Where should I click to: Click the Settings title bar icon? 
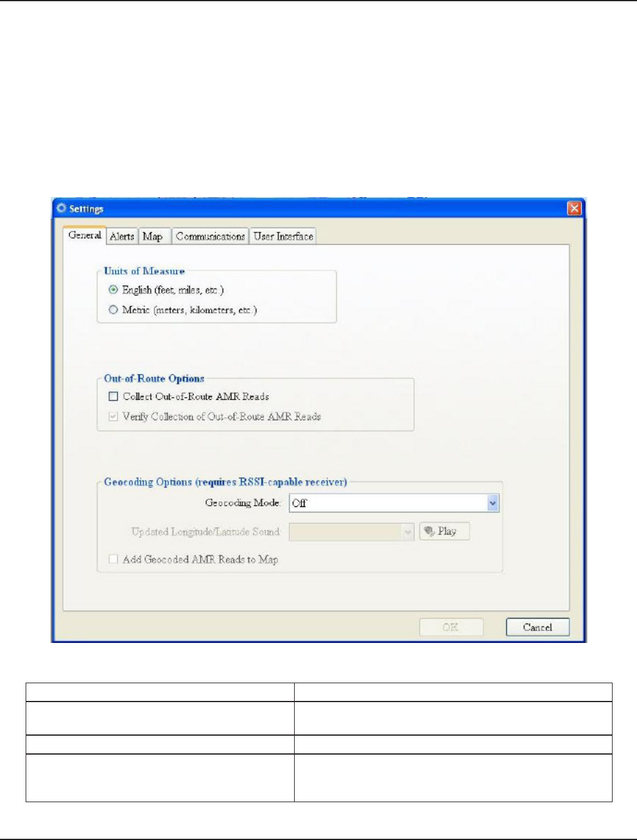click(61, 208)
